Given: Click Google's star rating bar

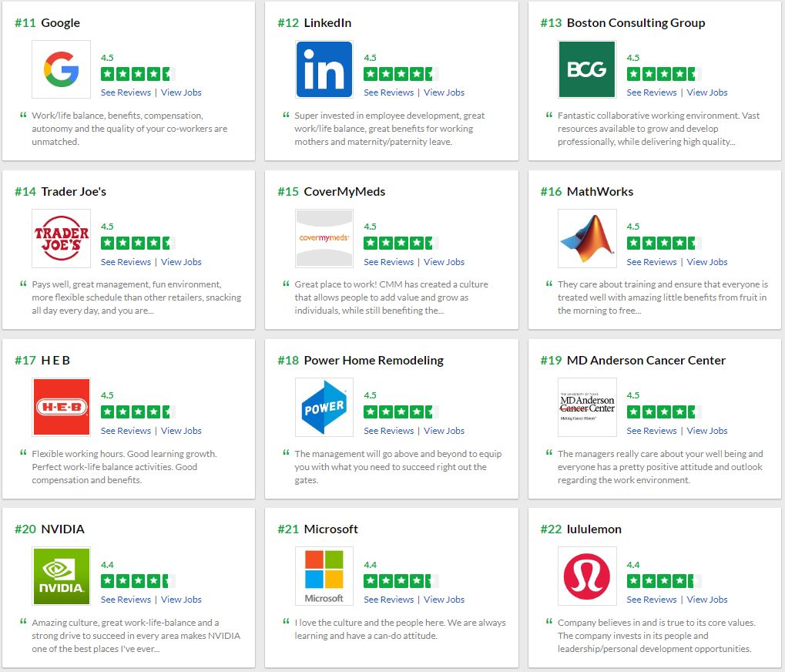Looking at the screenshot, I should [x=138, y=74].
